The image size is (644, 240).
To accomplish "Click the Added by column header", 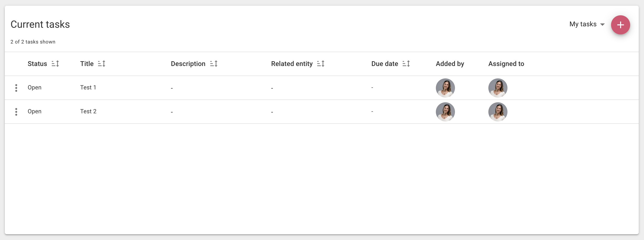I will [450, 64].
